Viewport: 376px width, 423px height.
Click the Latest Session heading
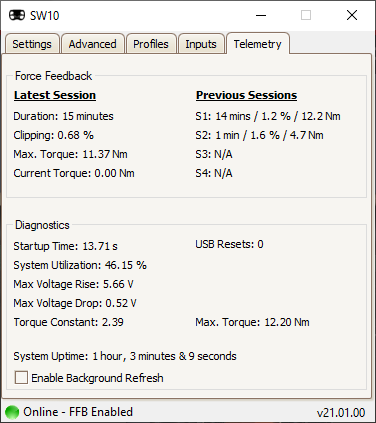click(55, 95)
